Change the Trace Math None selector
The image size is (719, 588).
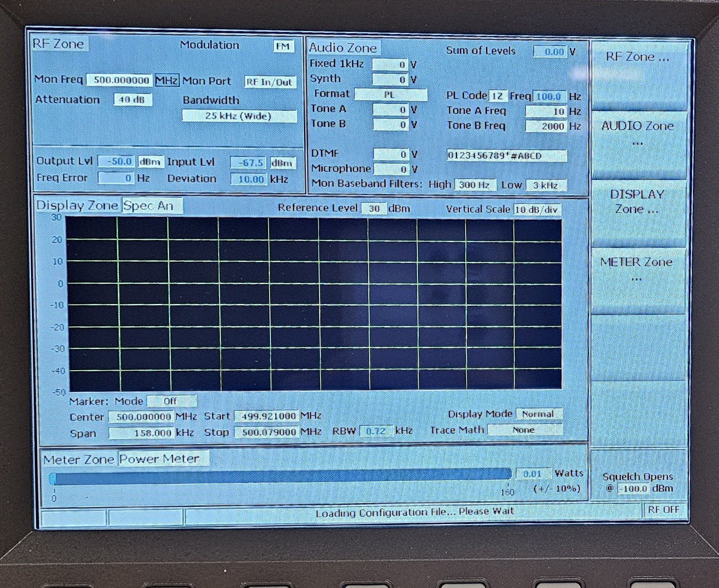tap(525, 430)
